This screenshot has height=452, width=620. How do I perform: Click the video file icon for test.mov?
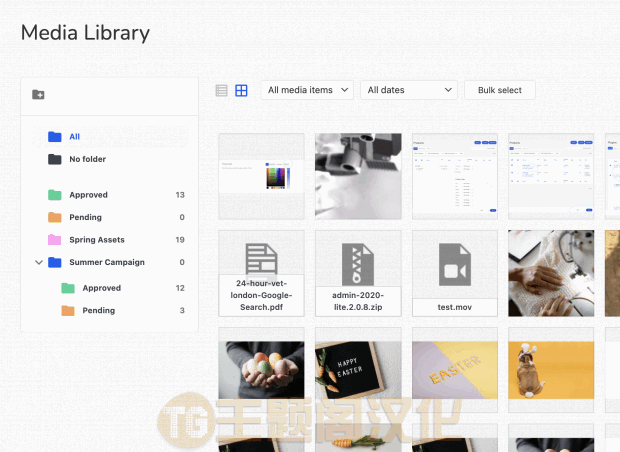pos(455,264)
